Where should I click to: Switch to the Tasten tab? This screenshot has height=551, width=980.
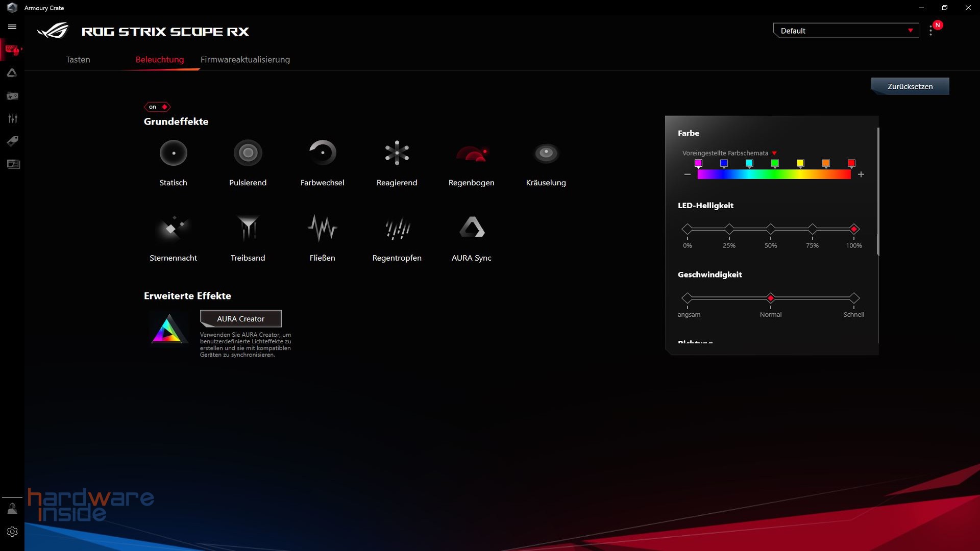[78, 60]
